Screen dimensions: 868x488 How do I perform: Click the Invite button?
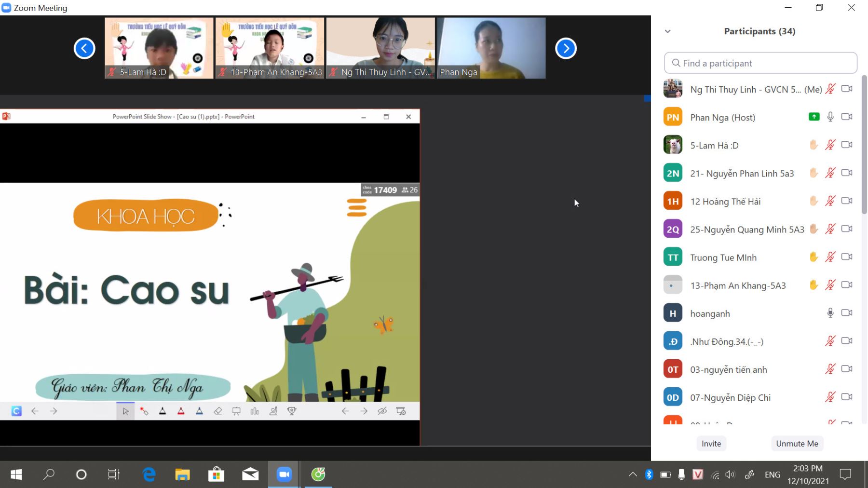(x=711, y=444)
